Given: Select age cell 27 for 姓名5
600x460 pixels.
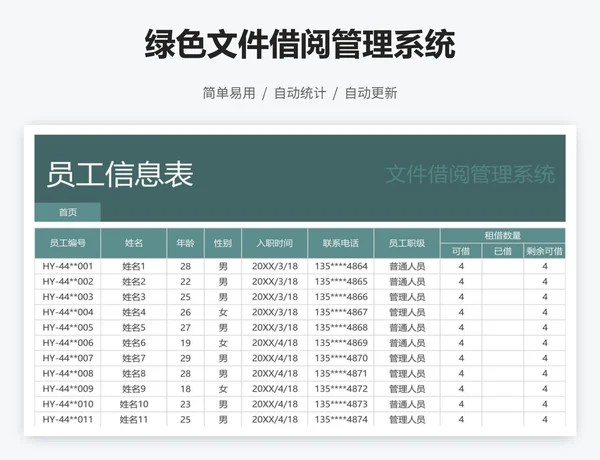Looking at the screenshot, I should 186,328.
